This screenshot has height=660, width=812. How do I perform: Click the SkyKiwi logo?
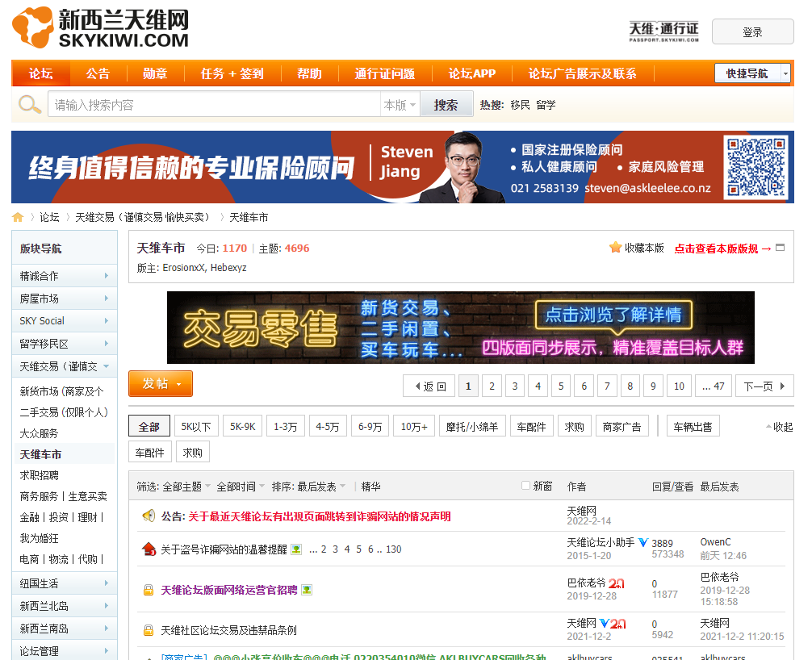coord(101,27)
